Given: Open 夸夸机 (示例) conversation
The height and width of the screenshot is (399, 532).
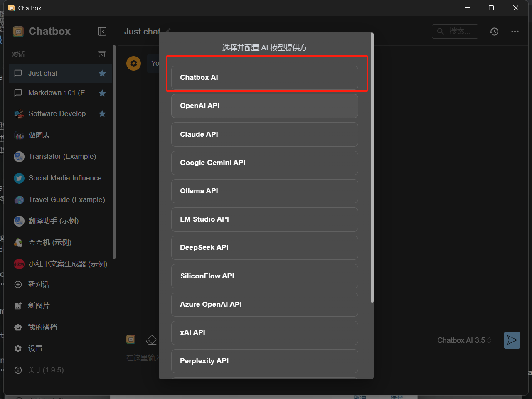Looking at the screenshot, I should click(x=60, y=243).
